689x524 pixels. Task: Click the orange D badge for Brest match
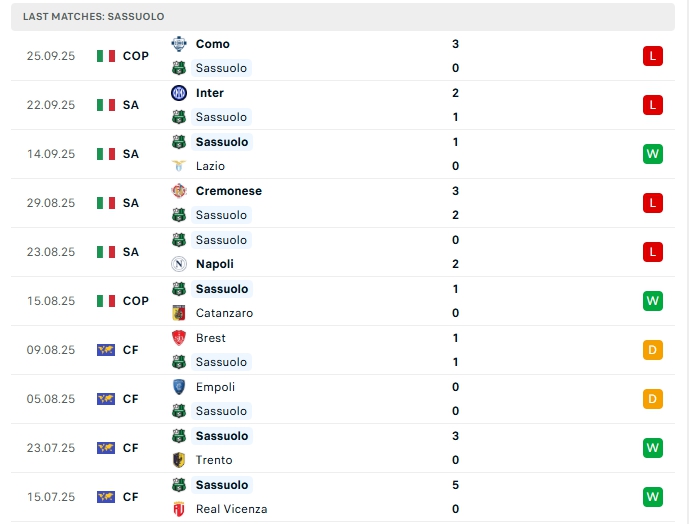click(x=653, y=350)
